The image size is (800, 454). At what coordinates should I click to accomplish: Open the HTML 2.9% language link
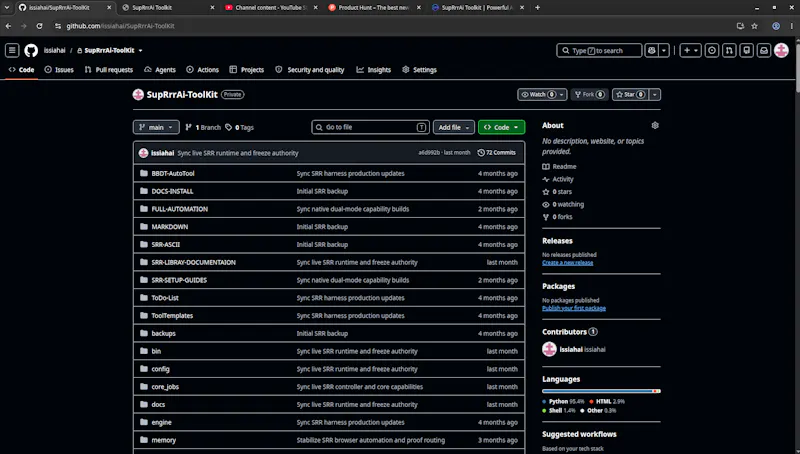point(607,401)
